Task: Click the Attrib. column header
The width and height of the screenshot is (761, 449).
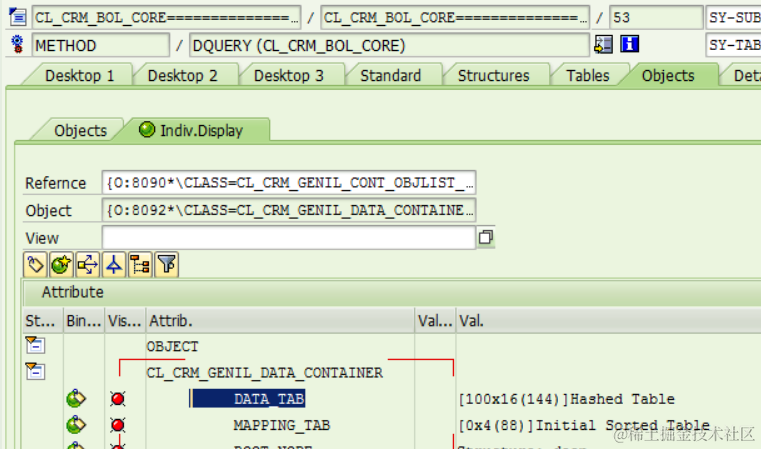Action: (280, 320)
